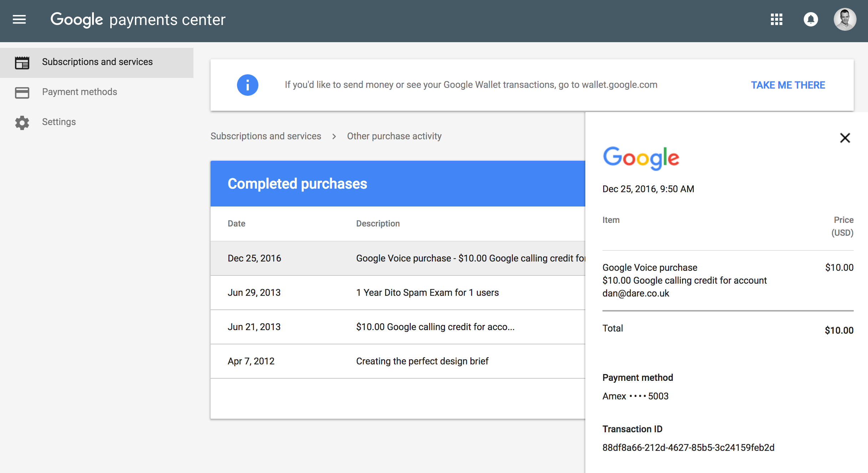Open the Jun 21, 2013 calling credit row
This screenshot has height=473, width=868.
[x=398, y=327]
